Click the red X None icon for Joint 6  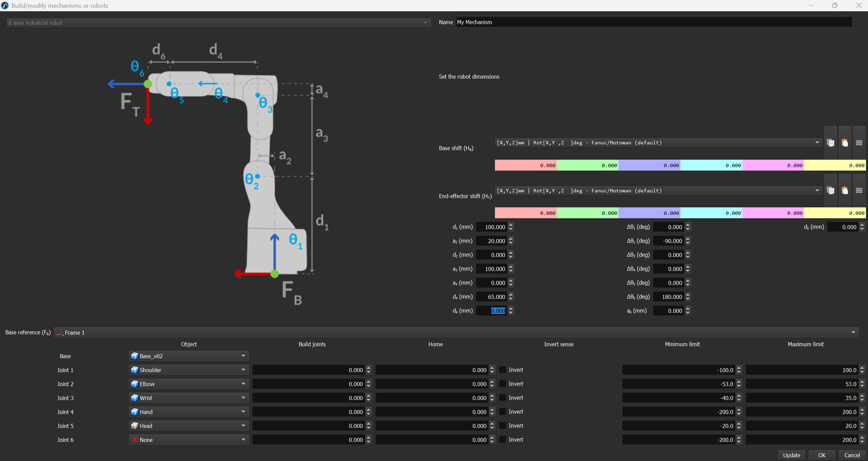pyautogui.click(x=135, y=440)
